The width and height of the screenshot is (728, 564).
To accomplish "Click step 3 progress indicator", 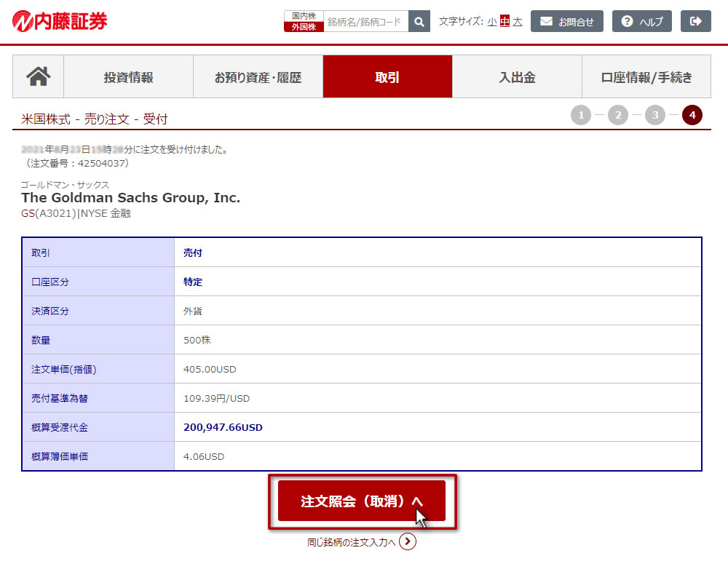I will (655, 115).
